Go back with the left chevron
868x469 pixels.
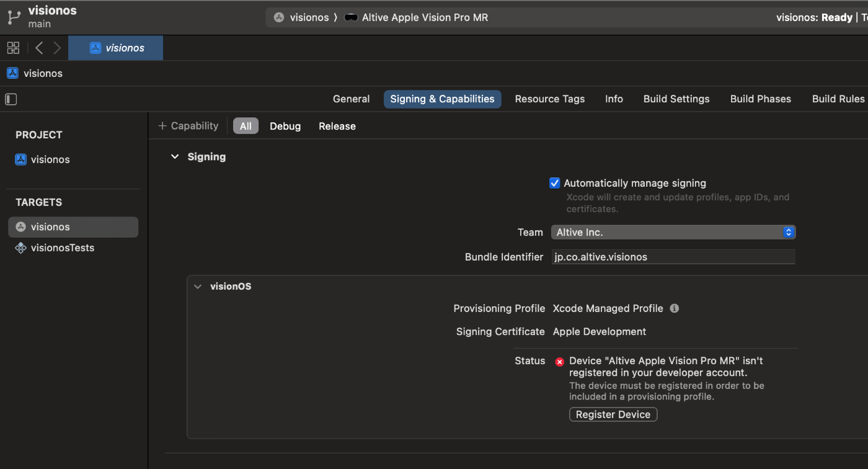click(39, 48)
